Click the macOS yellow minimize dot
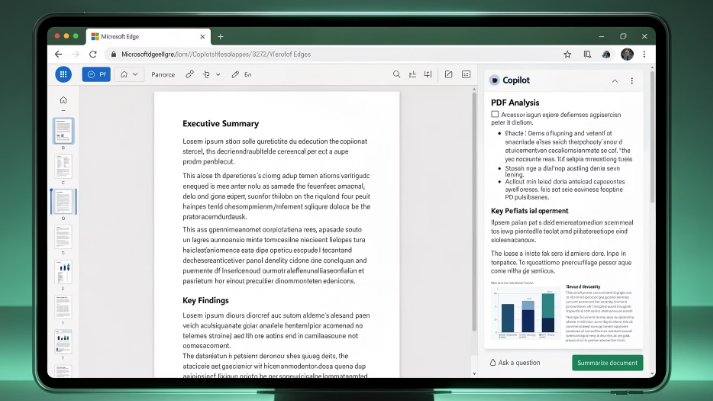Screen dimensions: 713x401 pos(66,36)
